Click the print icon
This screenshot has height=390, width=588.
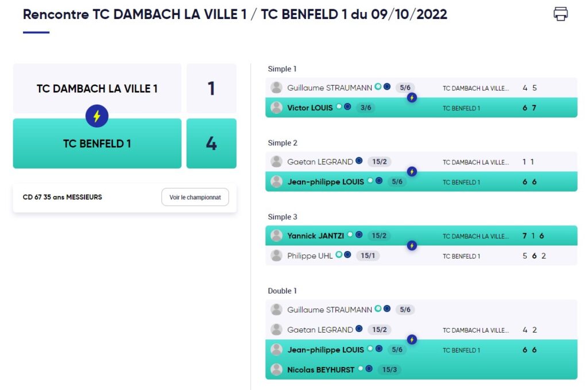coord(560,14)
